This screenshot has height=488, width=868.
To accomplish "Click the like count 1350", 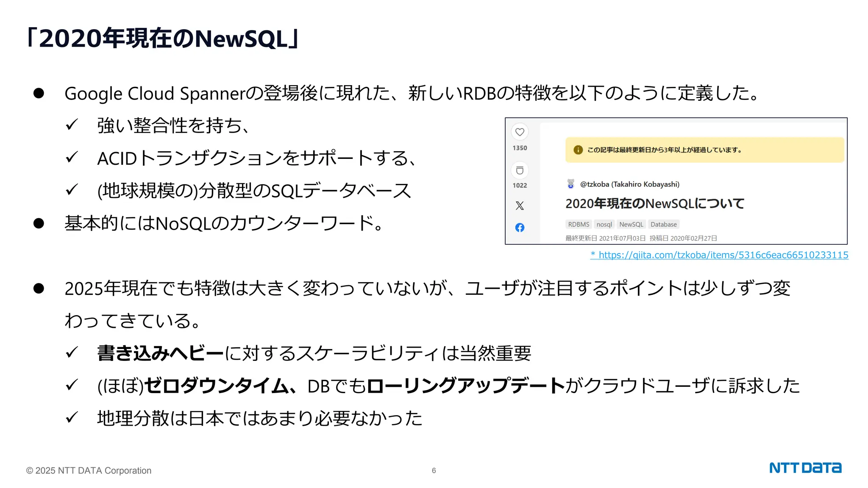I will pyautogui.click(x=520, y=148).
